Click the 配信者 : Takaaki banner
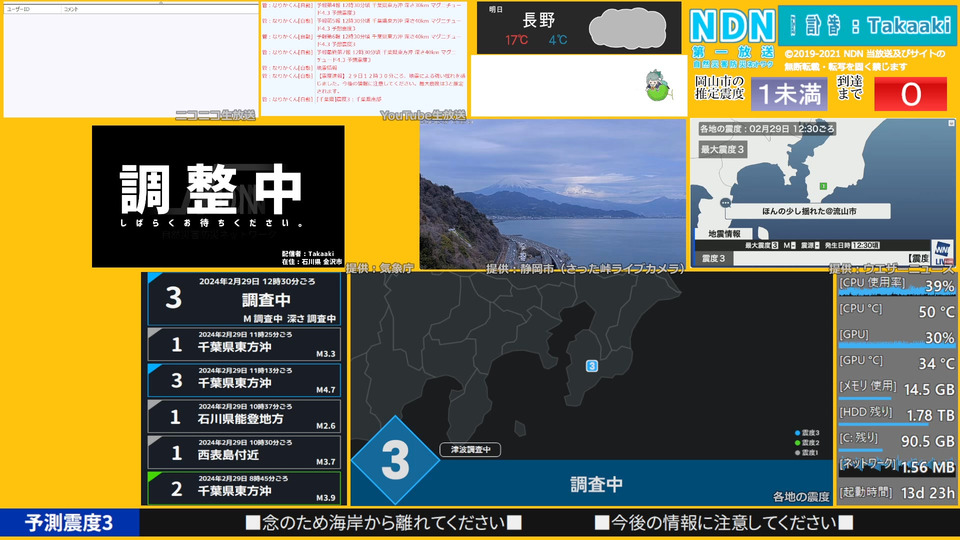960x540 pixels. 867,25
